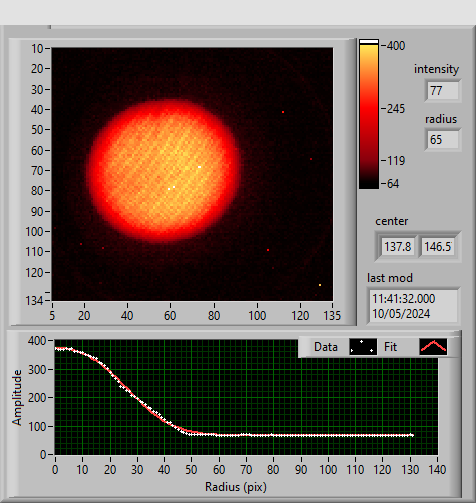
Task: Click the Fit plot legend icon
Action: 433,347
